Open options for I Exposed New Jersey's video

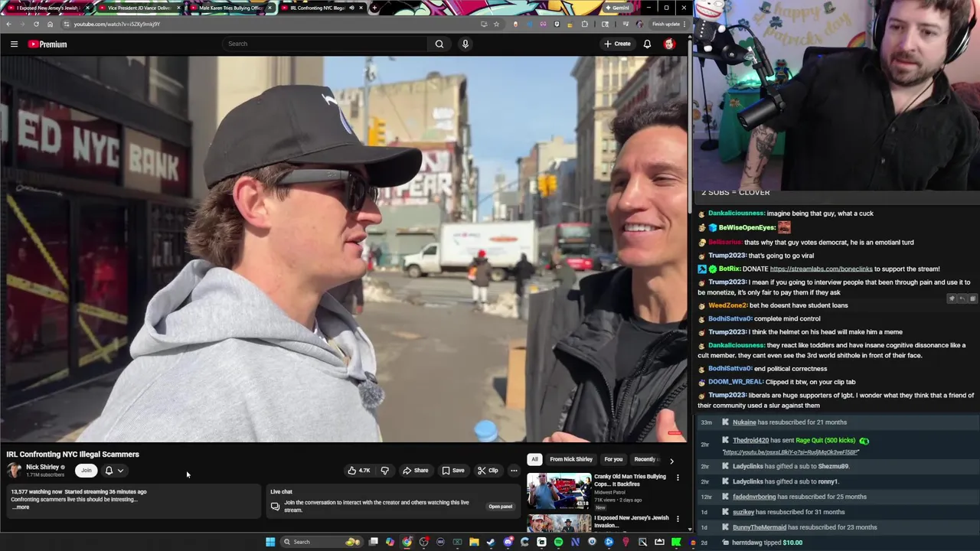678,519
